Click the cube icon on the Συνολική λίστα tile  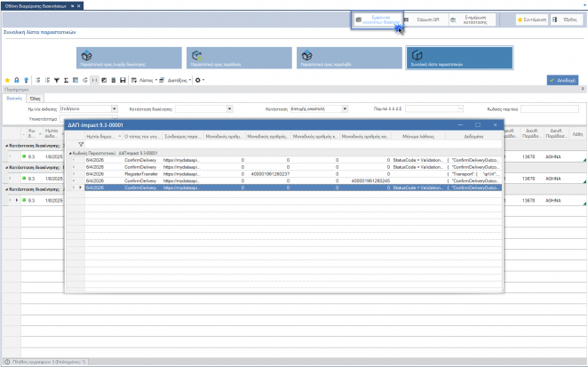click(417, 55)
